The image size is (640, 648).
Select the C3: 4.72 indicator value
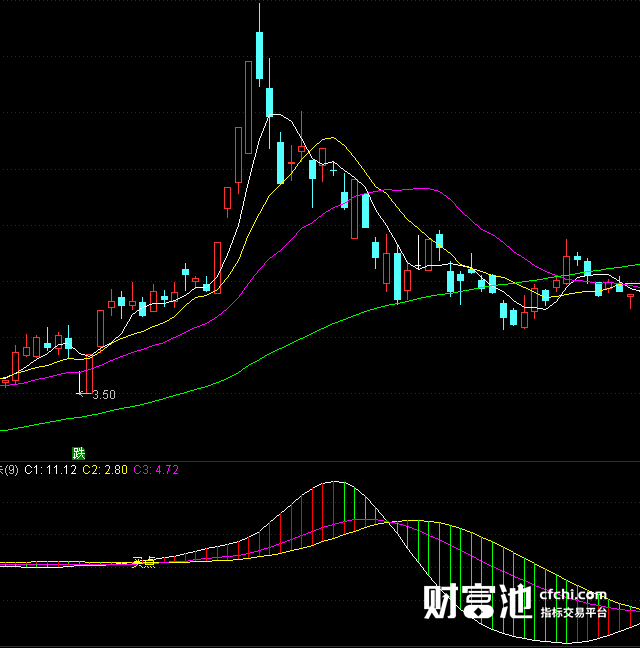pos(156,470)
